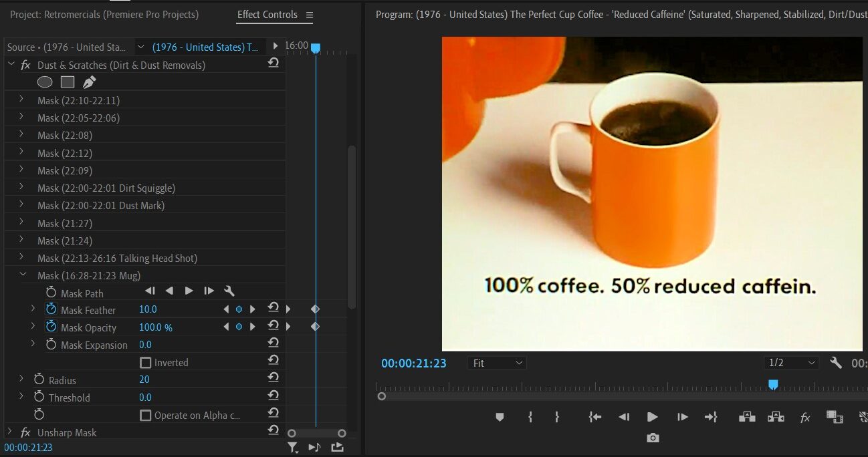Switch to the Project: Retromercials tab
This screenshot has height=457, width=868.
click(x=104, y=15)
